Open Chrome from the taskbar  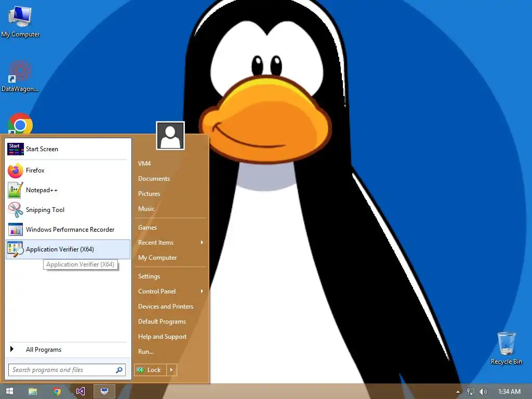57,391
